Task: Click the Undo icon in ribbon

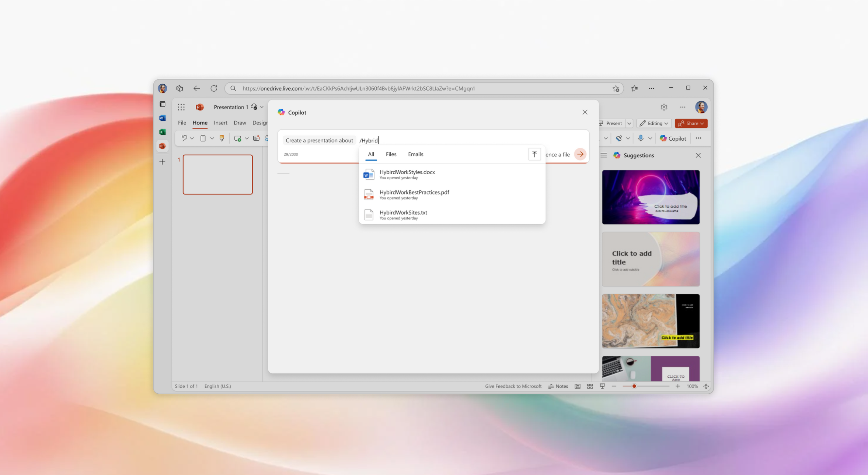Action: [184, 138]
